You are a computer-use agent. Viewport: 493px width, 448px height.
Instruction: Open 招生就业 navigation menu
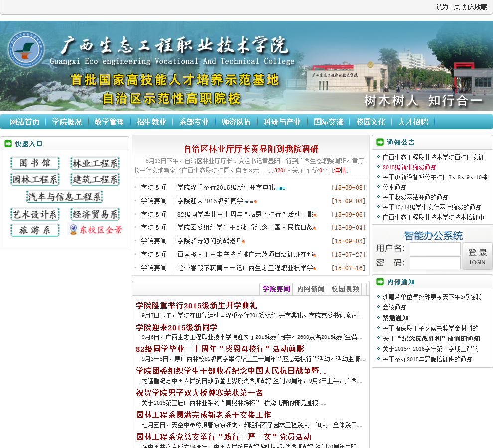pyautogui.click(x=151, y=122)
